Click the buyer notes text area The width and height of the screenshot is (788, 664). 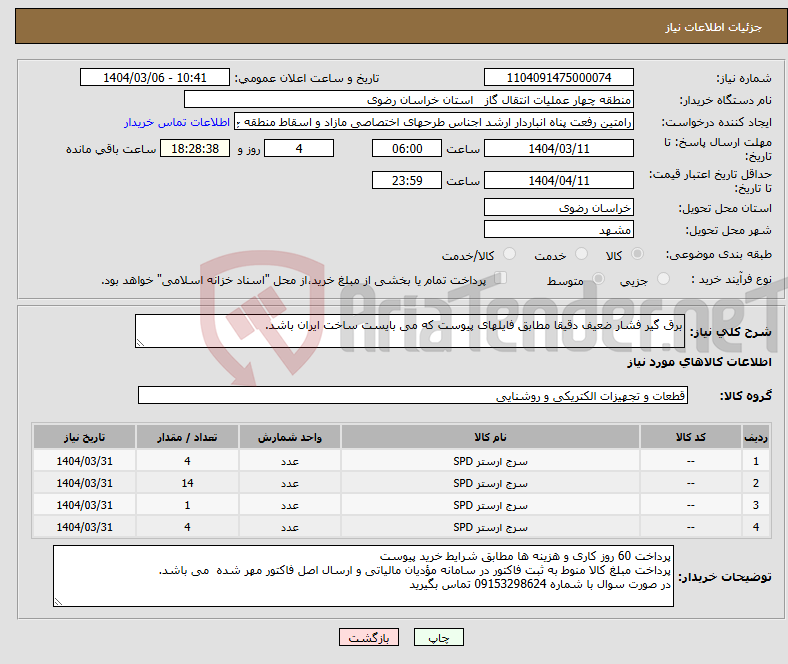[x=363, y=576]
